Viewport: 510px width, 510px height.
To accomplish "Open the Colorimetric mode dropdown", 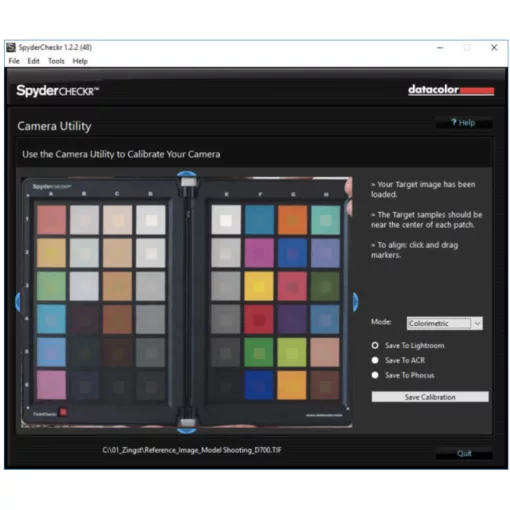I will 444,323.
